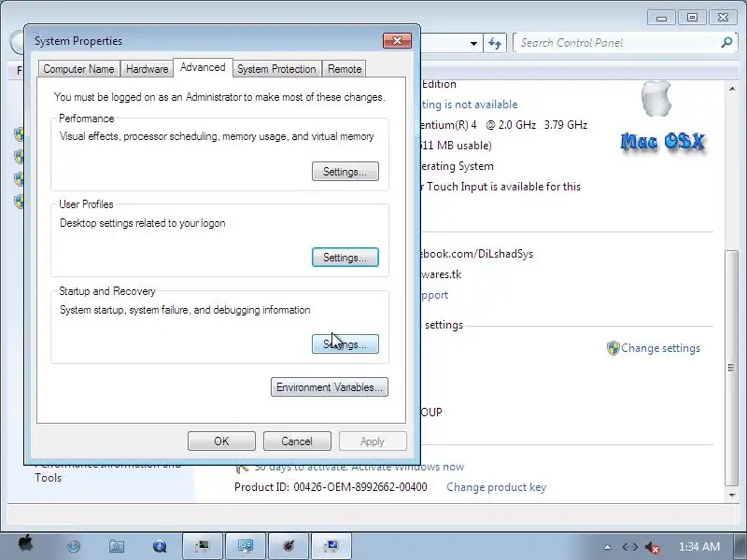
Task: Click second shield icon in left sidebar
Action: click(19, 157)
